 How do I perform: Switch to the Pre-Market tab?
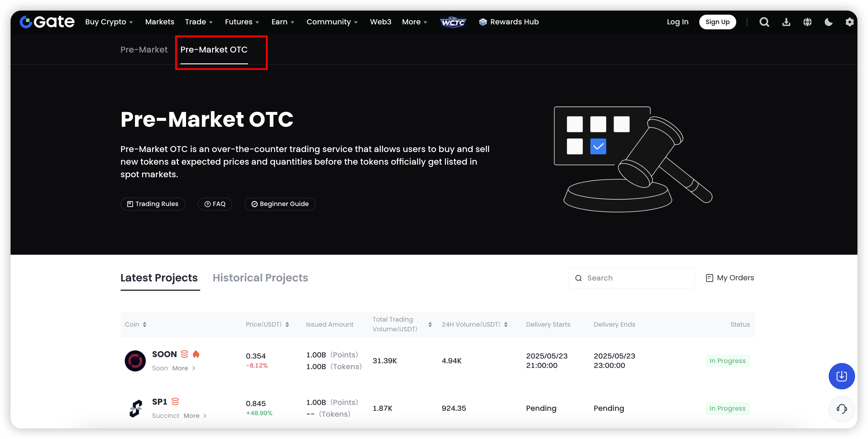(144, 50)
